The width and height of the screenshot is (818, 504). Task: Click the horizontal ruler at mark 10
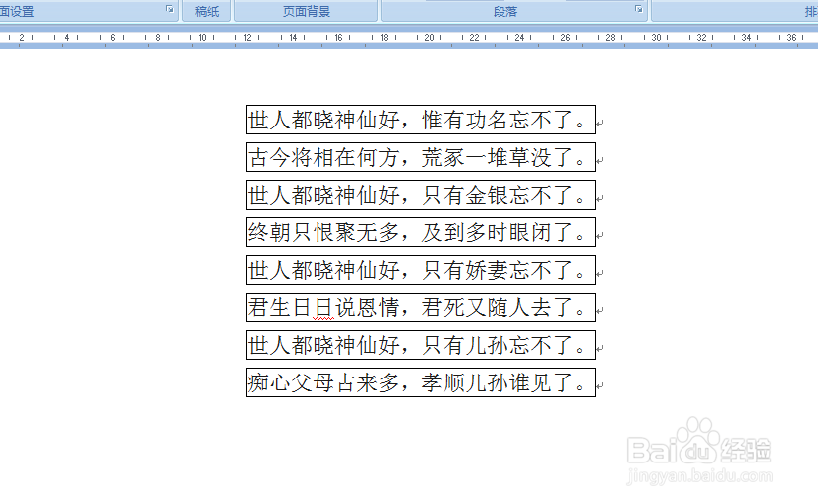(x=202, y=37)
